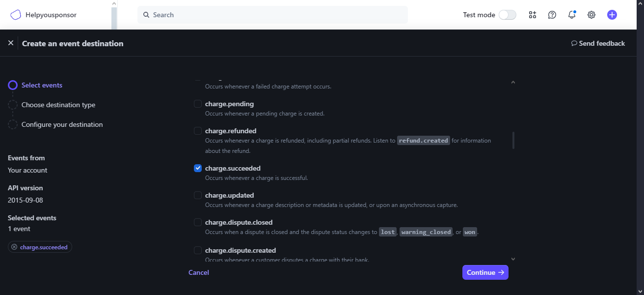Click the purple plus create icon

(612, 15)
